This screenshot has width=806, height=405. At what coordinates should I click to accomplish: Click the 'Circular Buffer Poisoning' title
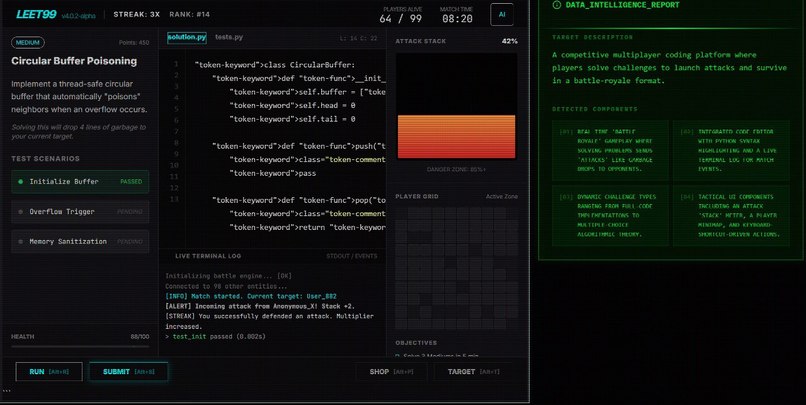click(74, 61)
